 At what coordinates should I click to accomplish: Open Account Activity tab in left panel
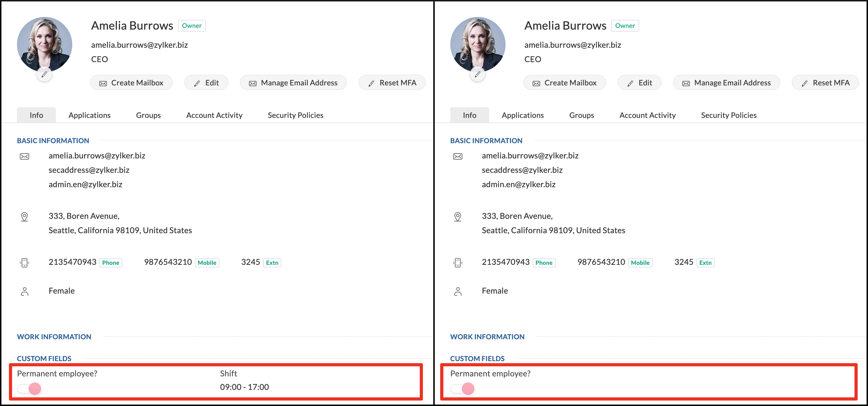click(x=214, y=115)
